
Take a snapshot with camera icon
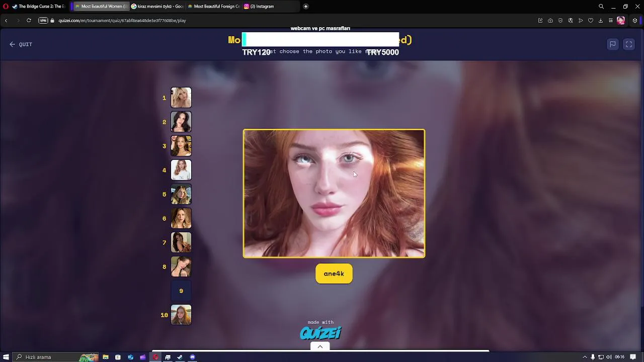pyautogui.click(x=550, y=21)
